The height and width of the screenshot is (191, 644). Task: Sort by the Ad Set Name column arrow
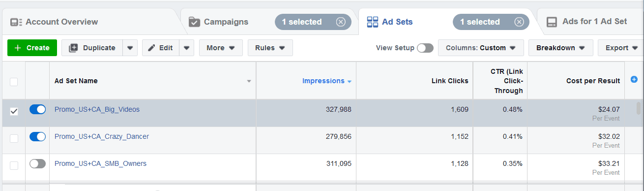pyautogui.click(x=249, y=81)
